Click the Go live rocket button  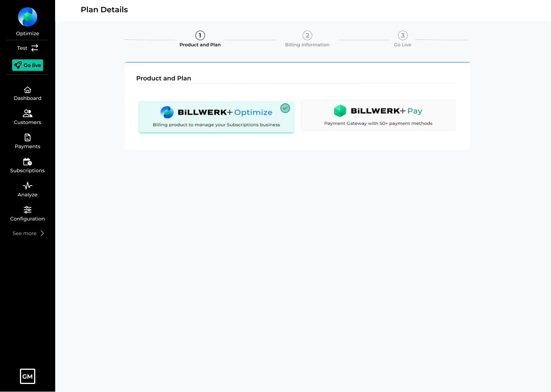pos(28,65)
